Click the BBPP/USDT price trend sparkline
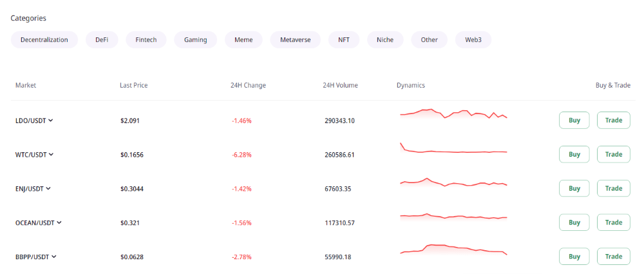Image resolution: width=644 pixels, height=274 pixels. pyautogui.click(x=453, y=250)
